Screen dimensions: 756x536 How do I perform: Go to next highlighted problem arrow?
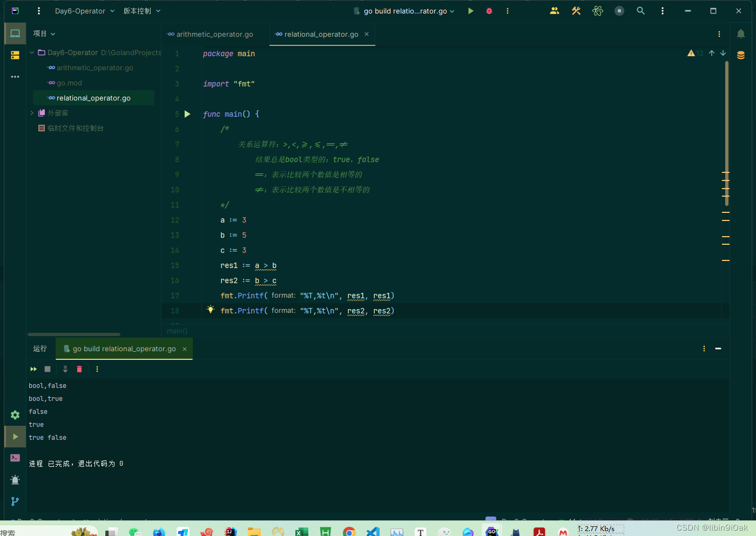click(x=723, y=53)
